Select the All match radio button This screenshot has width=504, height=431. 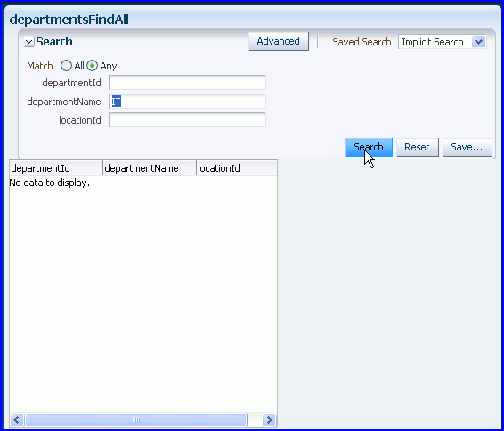(66, 66)
